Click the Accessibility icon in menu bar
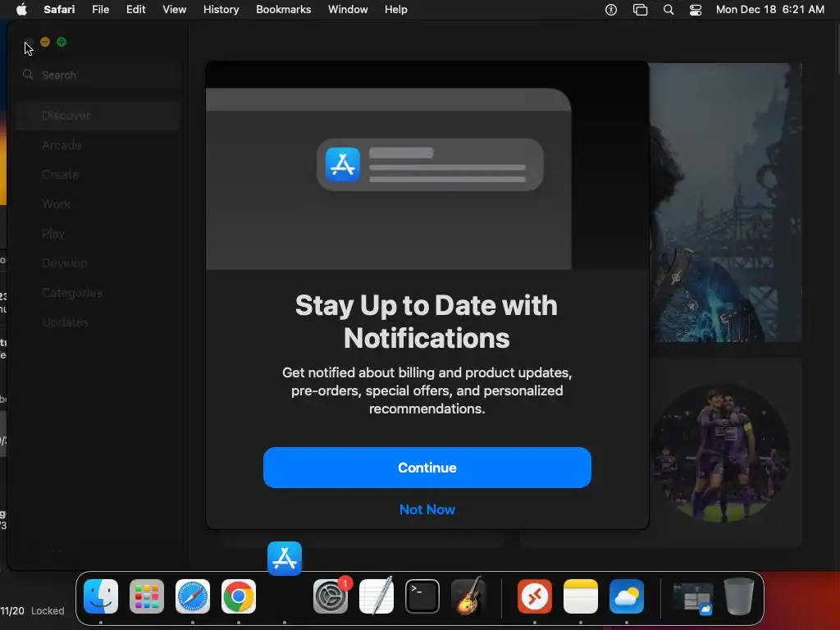The width and height of the screenshot is (840, 630). pyautogui.click(x=610, y=10)
